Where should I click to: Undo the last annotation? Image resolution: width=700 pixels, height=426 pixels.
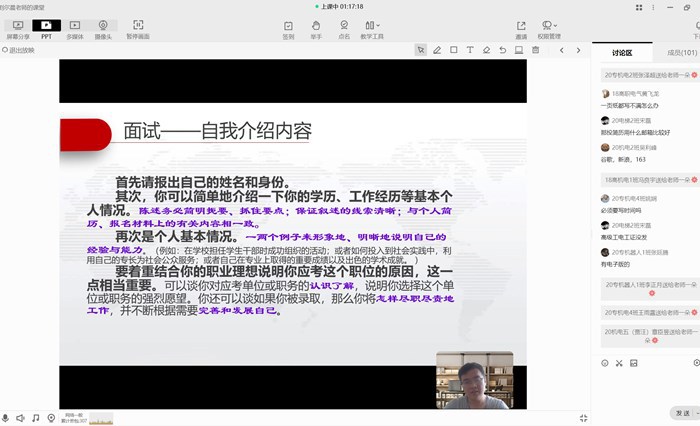pyautogui.click(x=504, y=49)
